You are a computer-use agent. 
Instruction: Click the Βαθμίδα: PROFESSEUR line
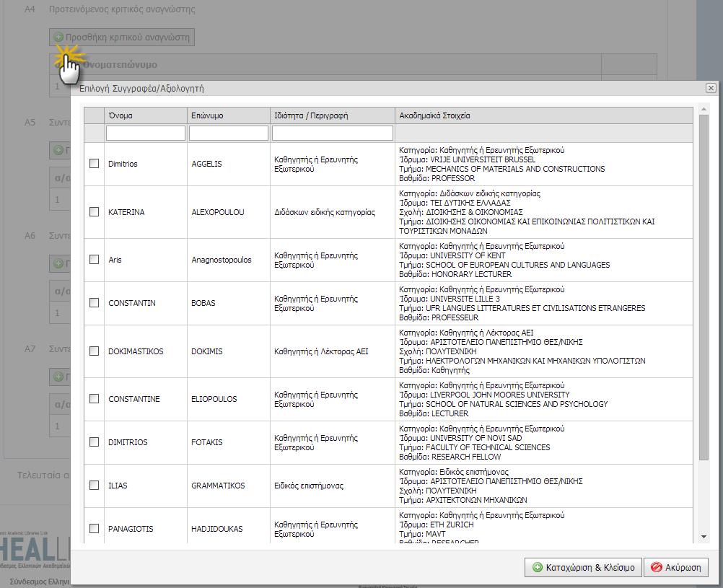[439, 317]
